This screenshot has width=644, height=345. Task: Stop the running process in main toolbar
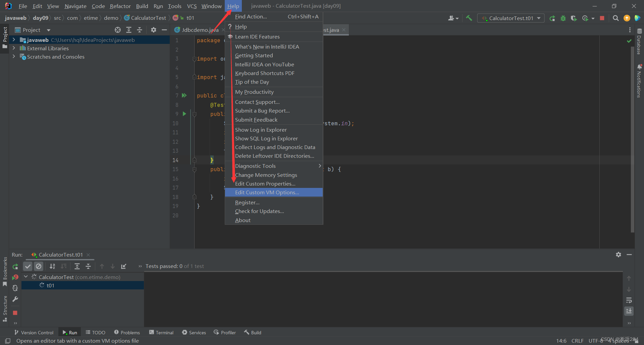[602, 18]
